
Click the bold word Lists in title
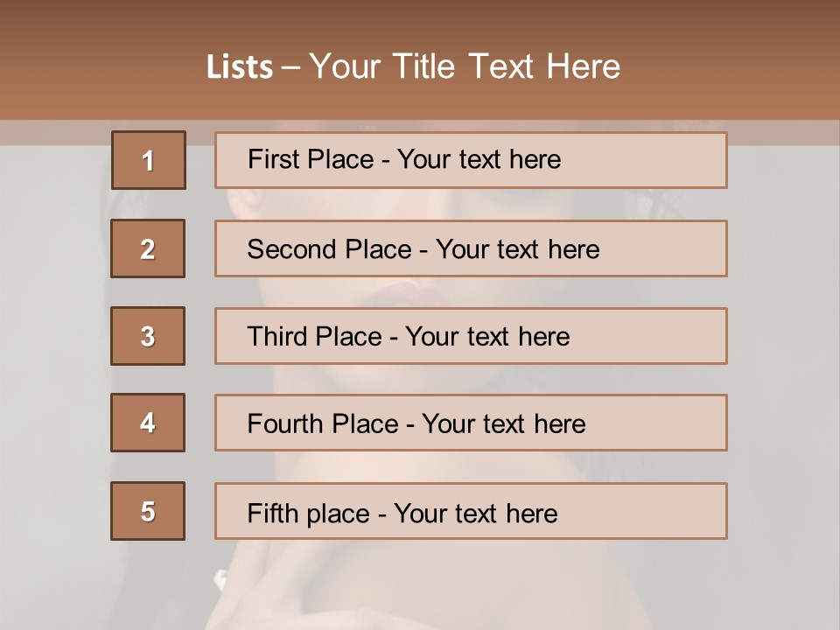point(239,66)
